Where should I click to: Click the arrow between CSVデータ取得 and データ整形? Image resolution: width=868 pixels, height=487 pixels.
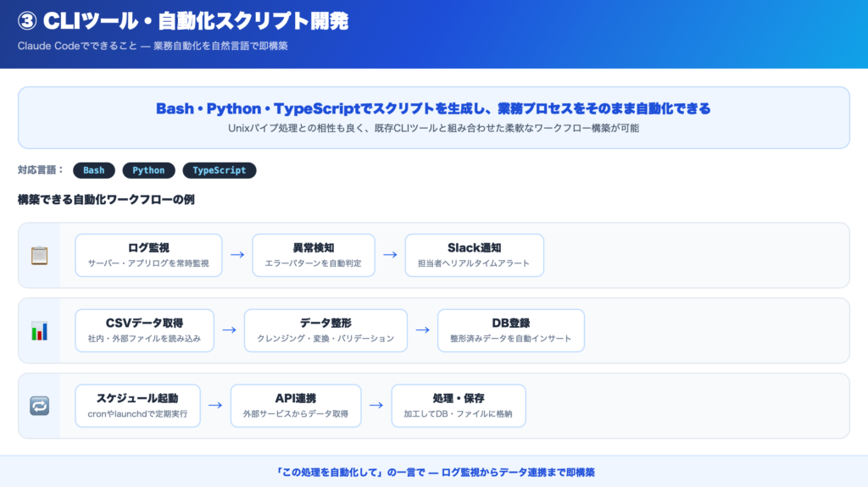tap(229, 330)
